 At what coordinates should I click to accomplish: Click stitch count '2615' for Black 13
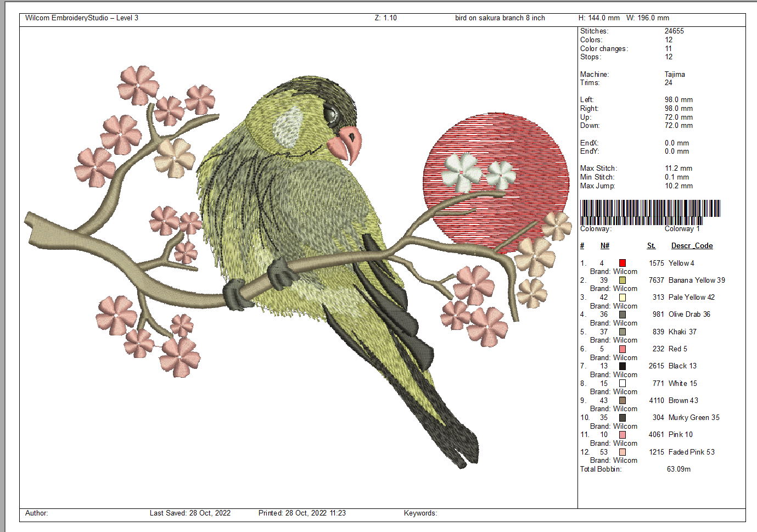pos(657,366)
